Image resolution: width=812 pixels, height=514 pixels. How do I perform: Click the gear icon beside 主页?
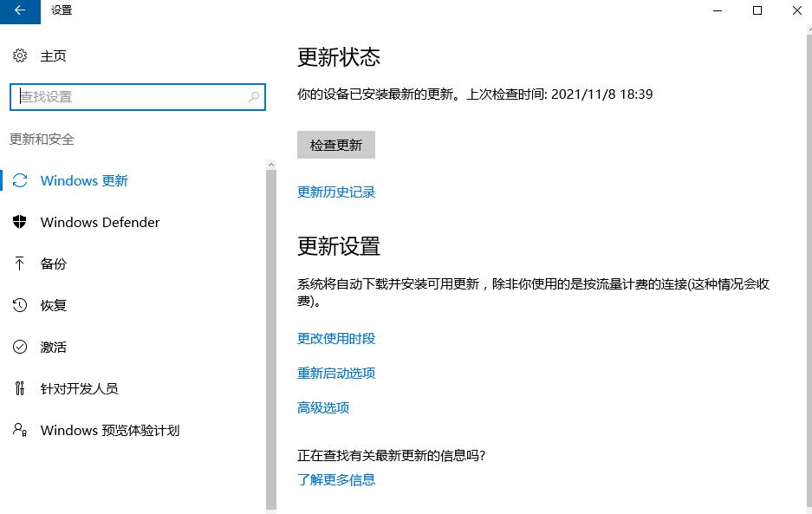20,55
